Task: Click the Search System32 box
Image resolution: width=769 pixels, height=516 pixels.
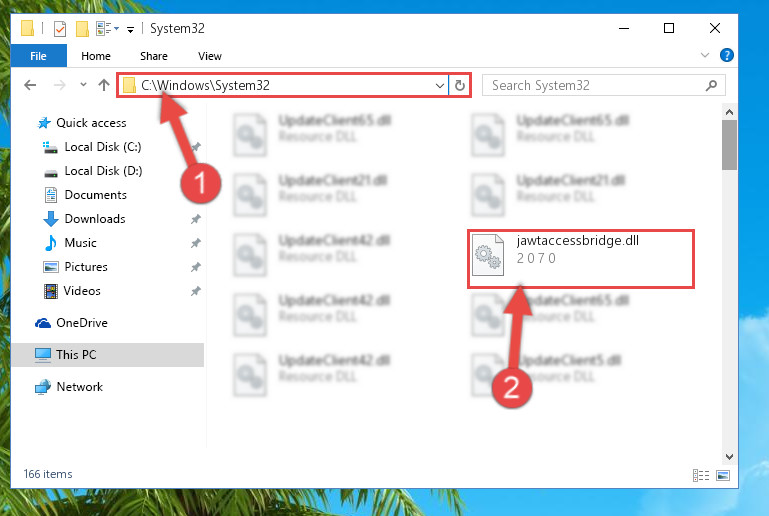Action: [603, 85]
